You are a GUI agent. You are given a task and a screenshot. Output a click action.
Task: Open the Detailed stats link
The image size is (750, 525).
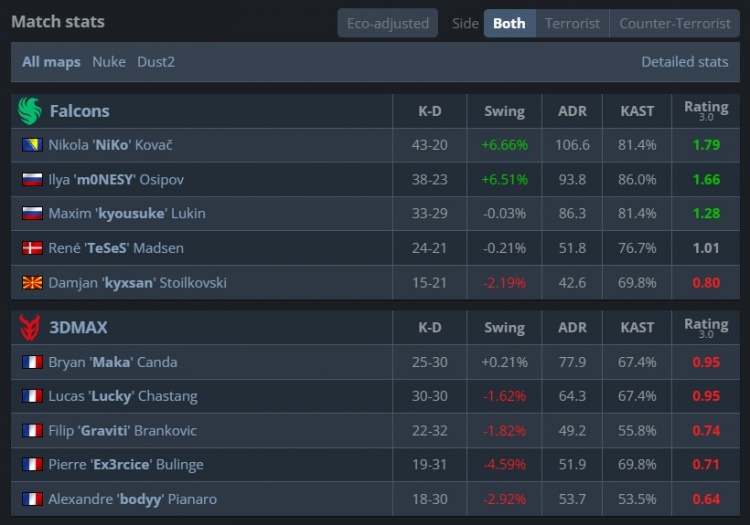(684, 62)
